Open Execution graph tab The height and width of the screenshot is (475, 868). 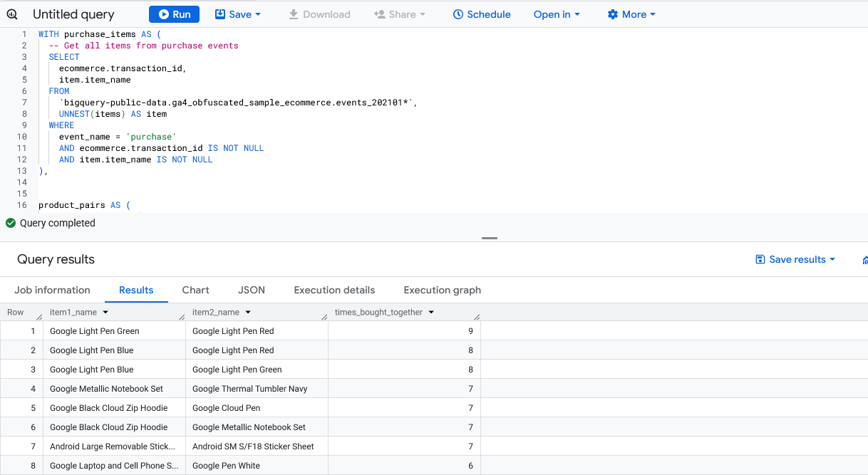pyautogui.click(x=442, y=290)
